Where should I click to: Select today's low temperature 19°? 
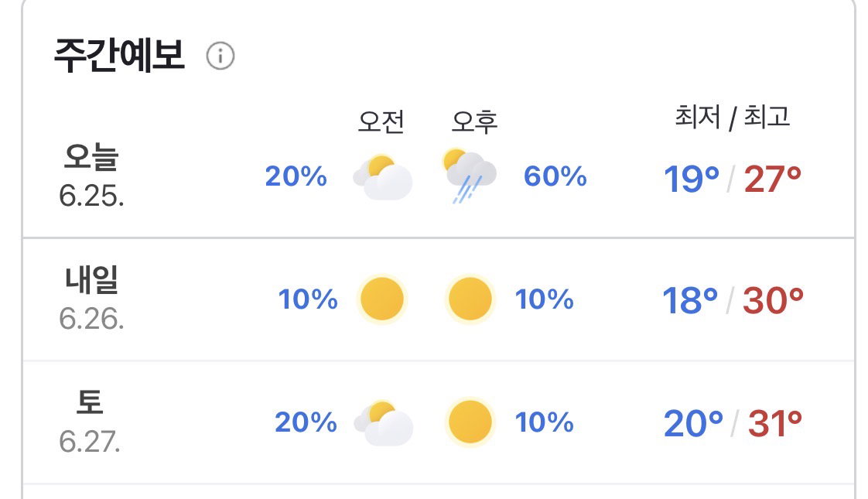(x=692, y=179)
